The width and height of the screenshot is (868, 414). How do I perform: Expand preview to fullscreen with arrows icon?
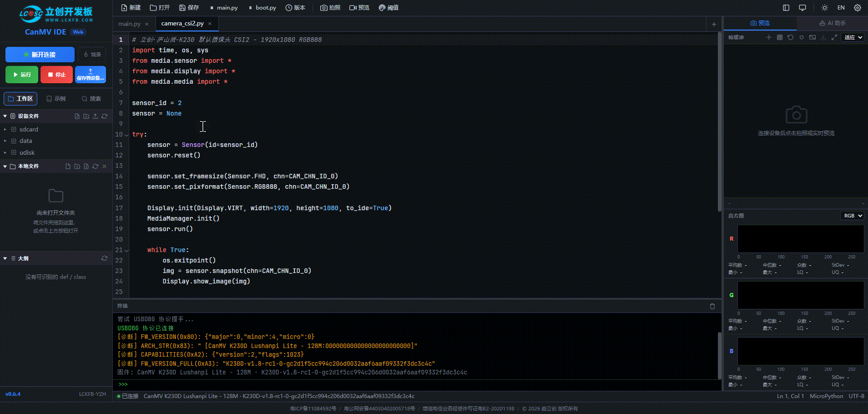coord(834,37)
